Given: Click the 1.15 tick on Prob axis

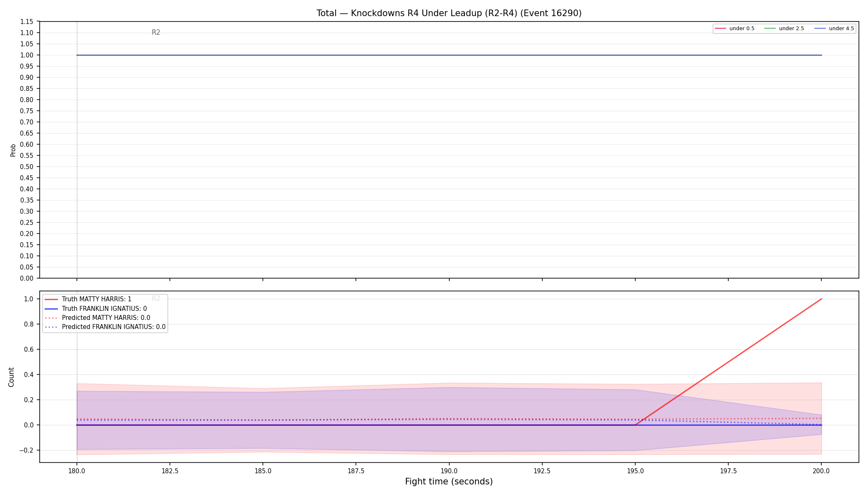Looking at the screenshot, I should (x=27, y=21).
